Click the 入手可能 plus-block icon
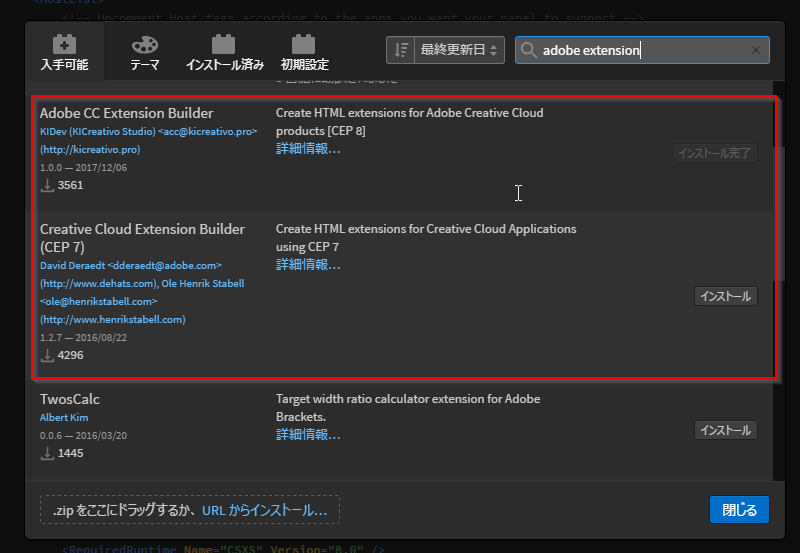The height and width of the screenshot is (553, 800). click(64, 44)
